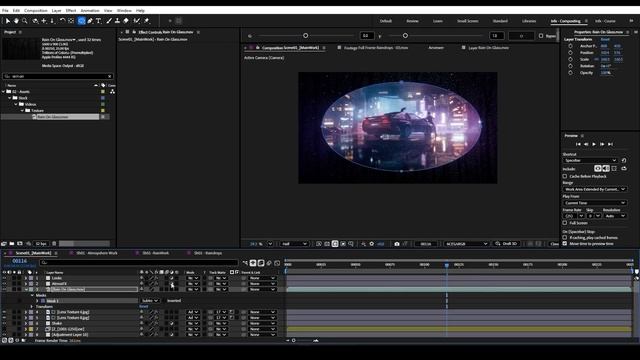Open viewer resolution Half dropdown
Viewport: 640px width, 360px height.
294,244
